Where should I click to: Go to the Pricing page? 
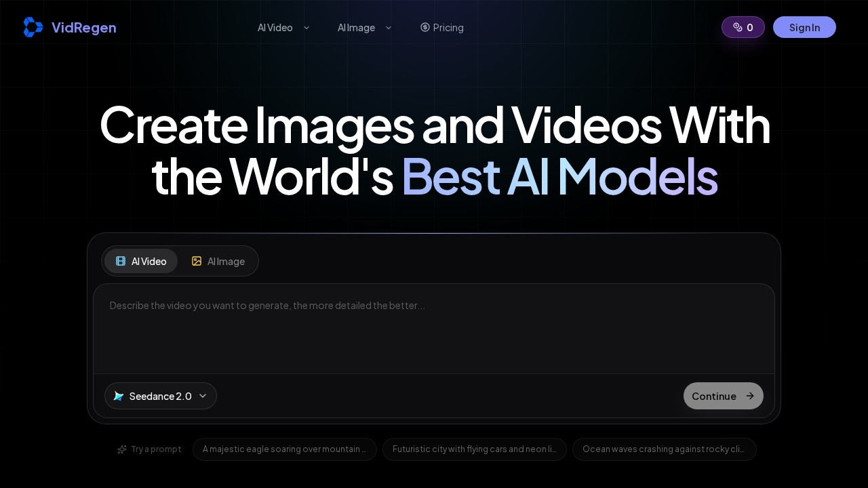point(442,28)
